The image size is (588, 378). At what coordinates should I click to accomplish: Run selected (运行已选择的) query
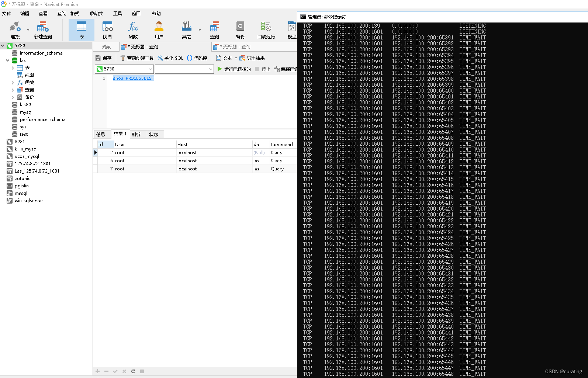point(234,69)
